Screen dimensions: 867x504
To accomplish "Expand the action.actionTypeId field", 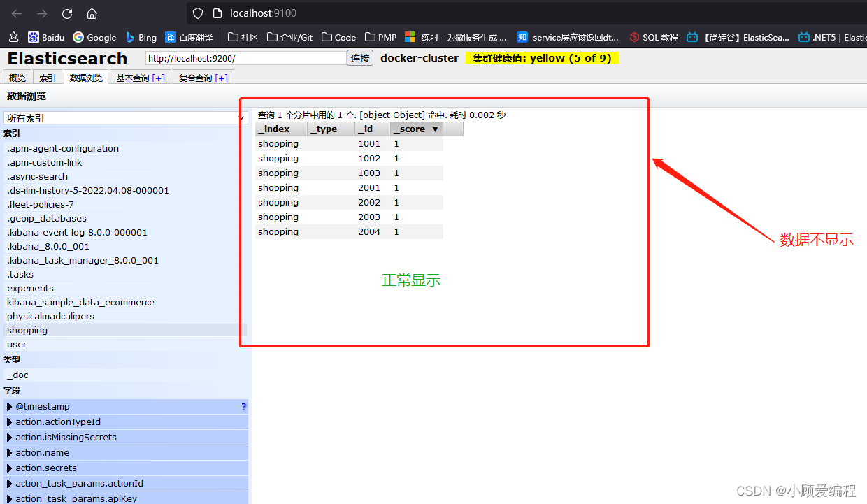I will [10, 422].
